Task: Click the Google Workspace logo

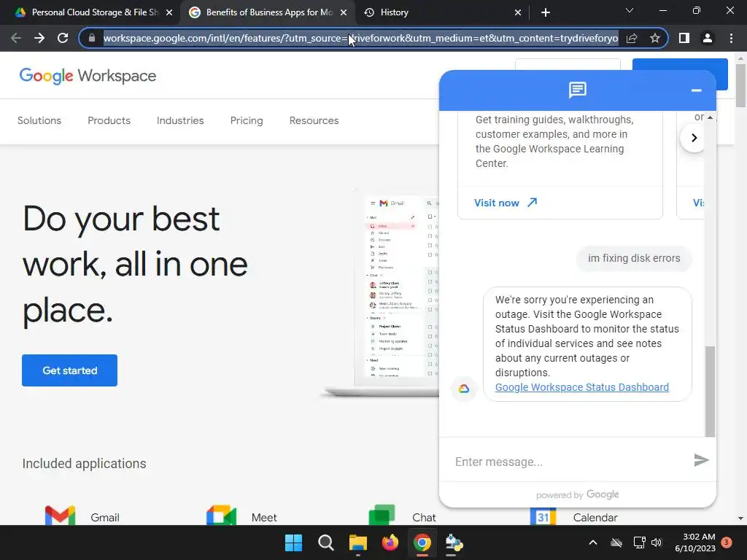Action: [x=88, y=76]
